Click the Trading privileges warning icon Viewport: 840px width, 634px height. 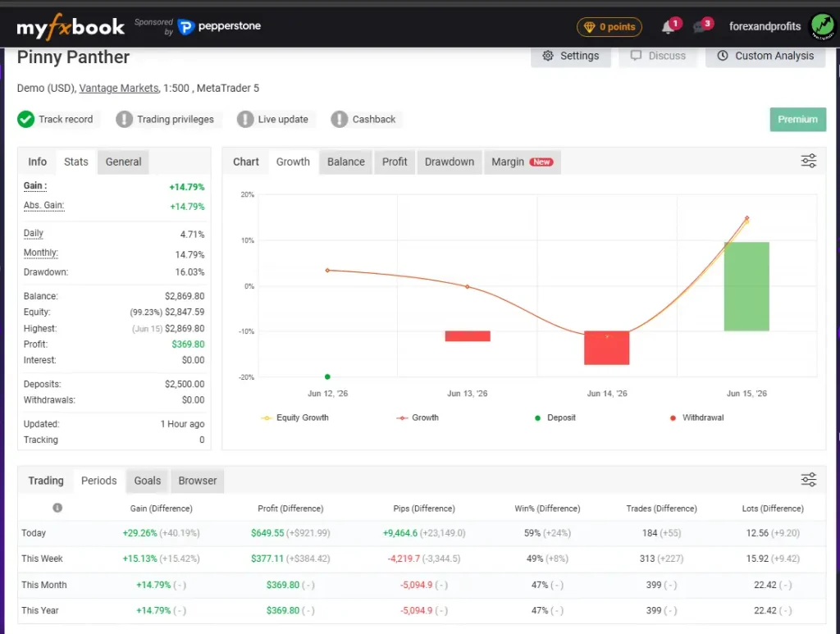[125, 120]
